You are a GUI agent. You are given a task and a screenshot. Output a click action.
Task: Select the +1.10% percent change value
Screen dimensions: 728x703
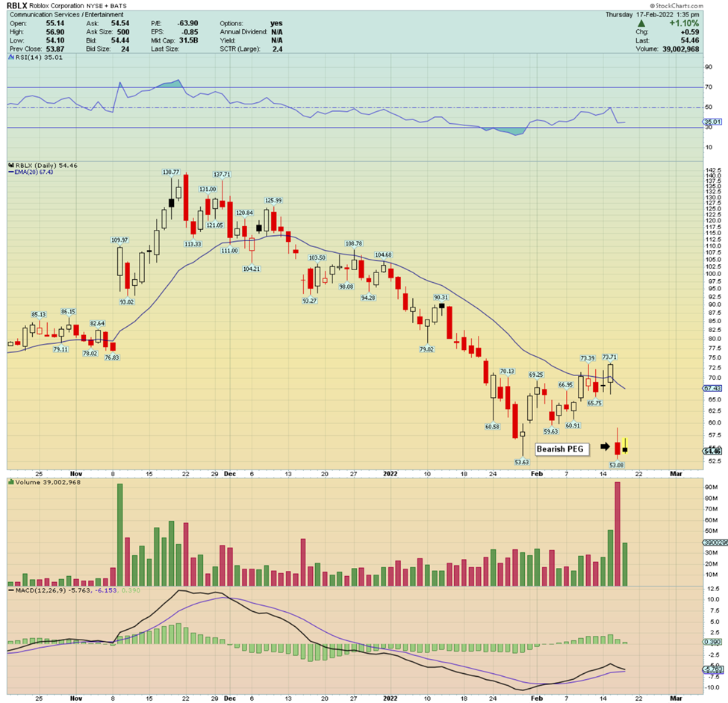point(684,23)
